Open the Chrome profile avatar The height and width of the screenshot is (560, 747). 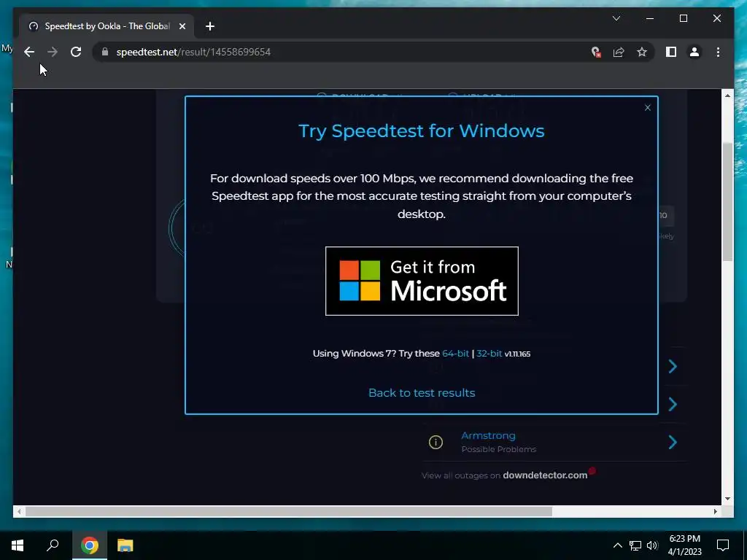point(694,52)
